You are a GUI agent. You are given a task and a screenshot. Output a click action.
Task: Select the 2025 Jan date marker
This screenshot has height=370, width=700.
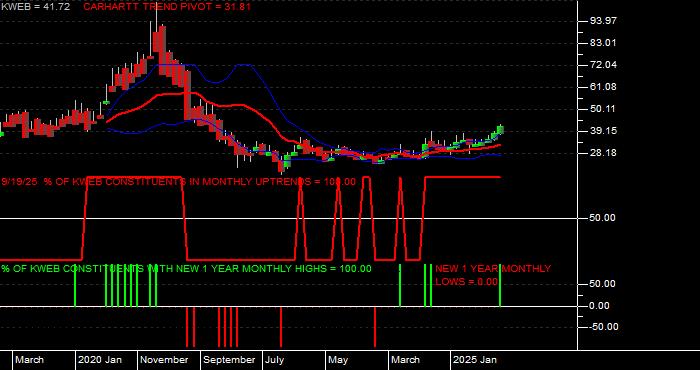click(x=475, y=360)
